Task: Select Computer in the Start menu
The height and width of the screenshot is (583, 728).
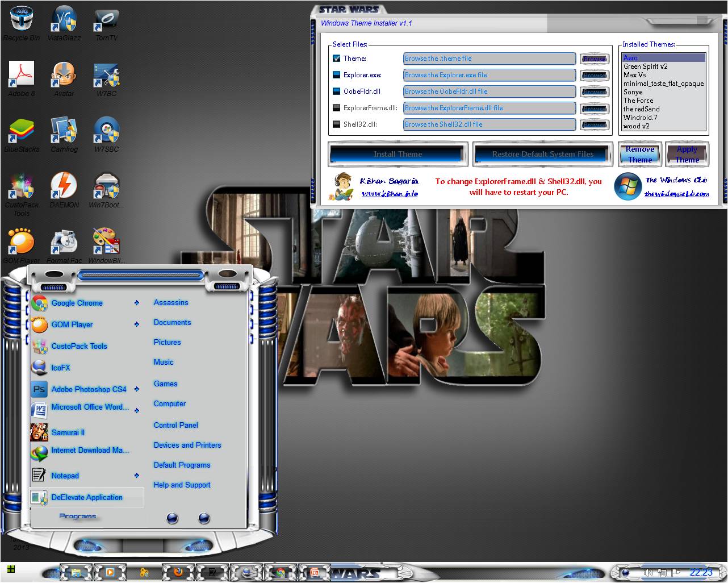Action: click(x=170, y=403)
